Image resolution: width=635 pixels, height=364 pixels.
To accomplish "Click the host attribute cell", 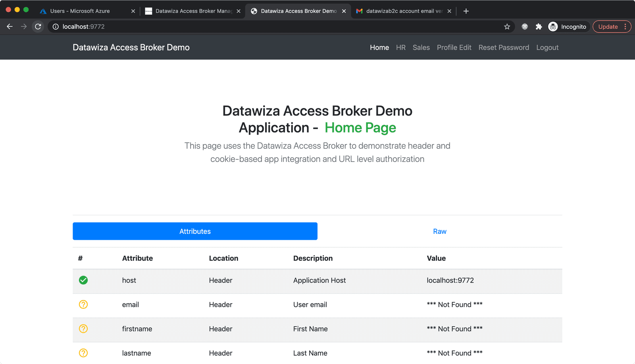I will 129,280.
